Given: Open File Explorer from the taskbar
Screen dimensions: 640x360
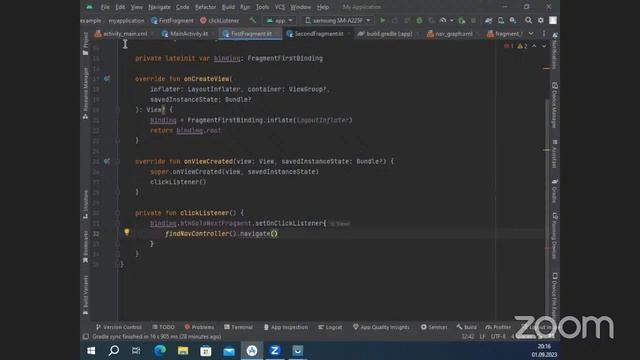Looking at the screenshot, I should [183, 351].
